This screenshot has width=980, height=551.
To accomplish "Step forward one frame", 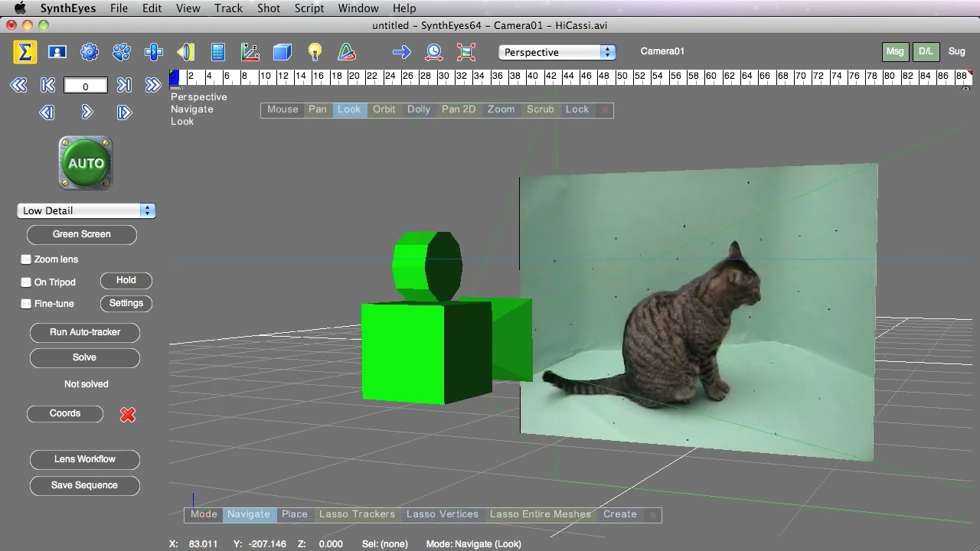I will click(125, 112).
